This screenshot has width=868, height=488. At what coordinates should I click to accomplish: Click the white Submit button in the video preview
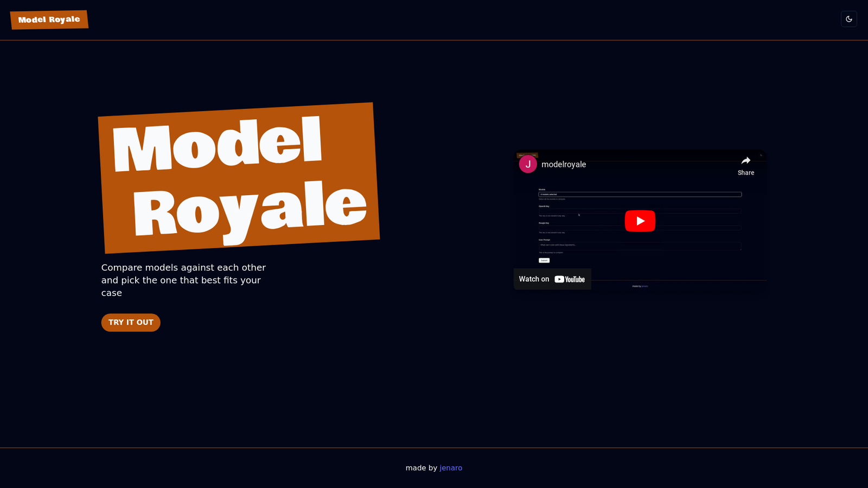pyautogui.click(x=544, y=260)
